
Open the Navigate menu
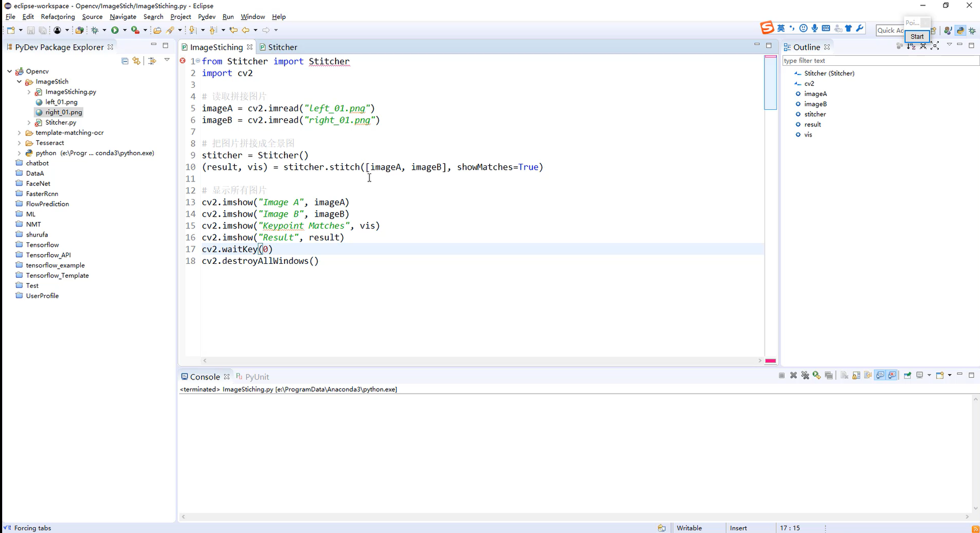pos(123,17)
